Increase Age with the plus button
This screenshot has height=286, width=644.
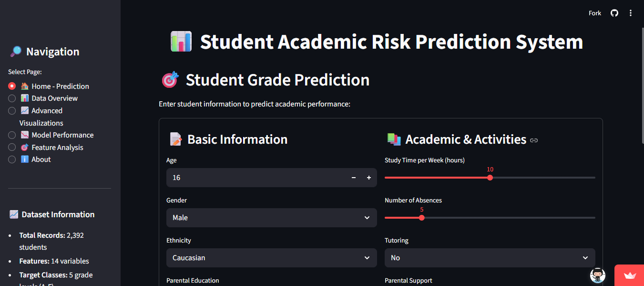tap(369, 178)
